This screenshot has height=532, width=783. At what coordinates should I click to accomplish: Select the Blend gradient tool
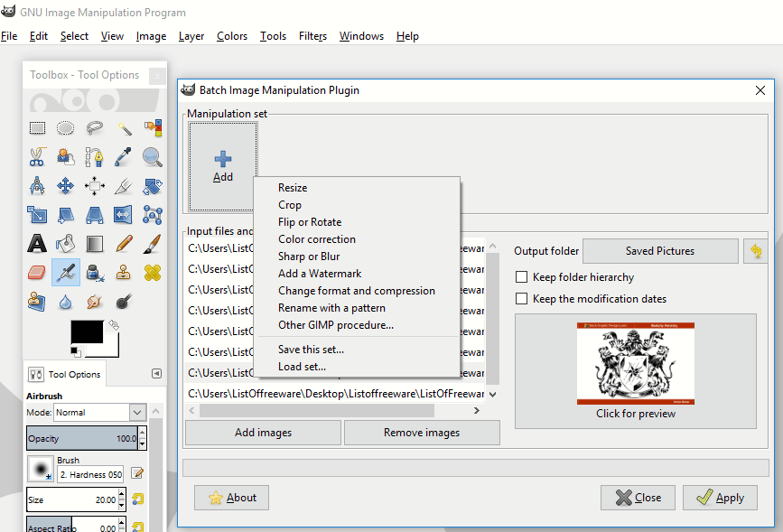(95, 244)
